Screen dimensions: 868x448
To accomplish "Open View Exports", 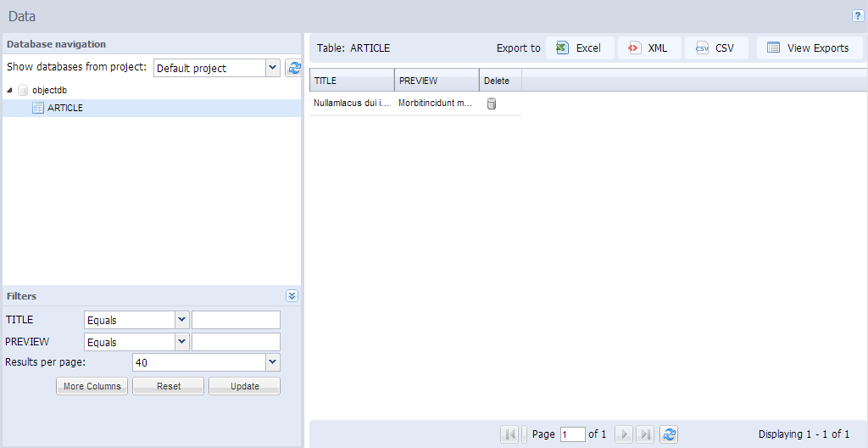I will (809, 48).
